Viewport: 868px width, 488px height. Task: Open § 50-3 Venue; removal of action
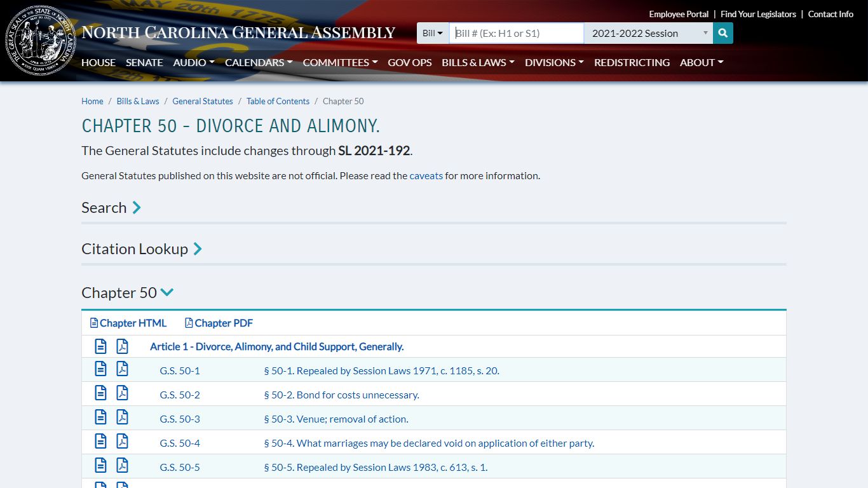pyautogui.click(x=336, y=419)
